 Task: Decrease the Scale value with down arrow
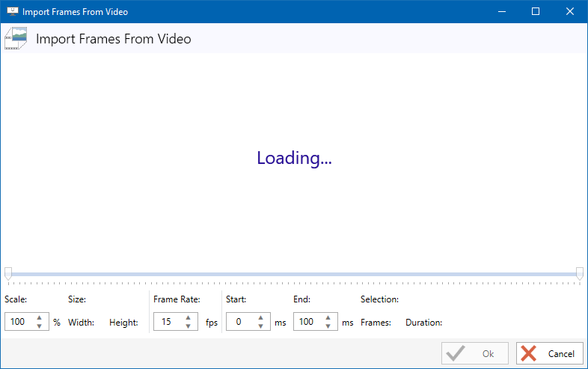(40, 326)
